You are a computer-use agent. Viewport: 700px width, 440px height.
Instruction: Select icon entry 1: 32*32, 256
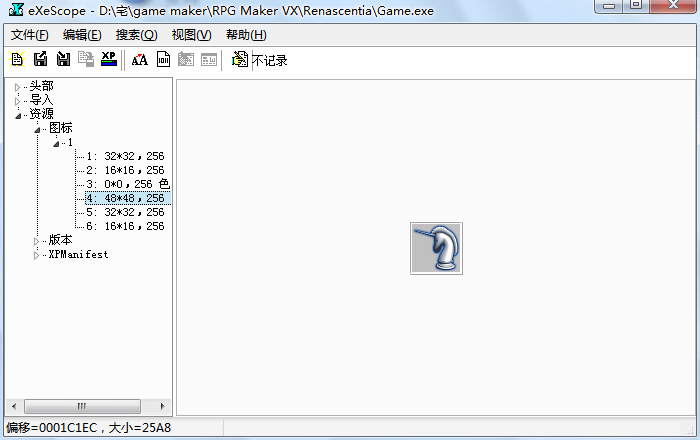(x=125, y=156)
